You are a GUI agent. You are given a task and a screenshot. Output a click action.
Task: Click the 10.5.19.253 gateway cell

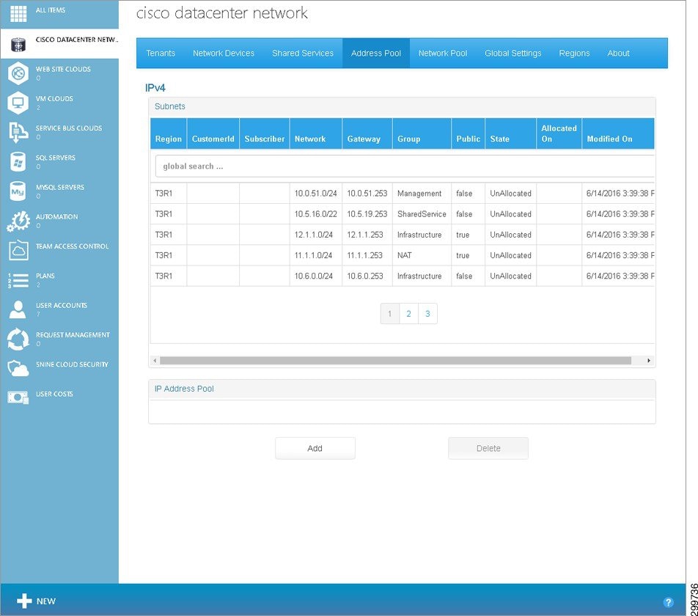(x=367, y=214)
